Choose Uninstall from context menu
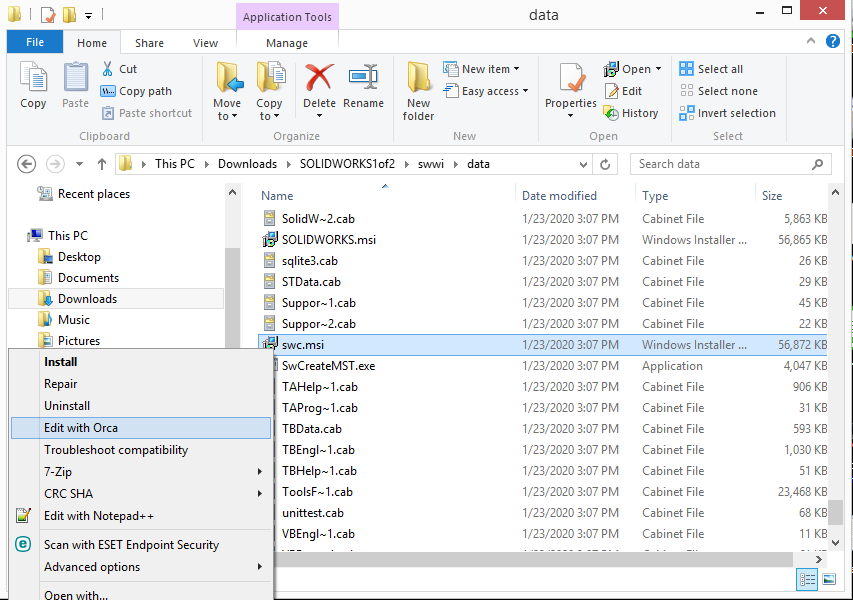 tap(141, 406)
